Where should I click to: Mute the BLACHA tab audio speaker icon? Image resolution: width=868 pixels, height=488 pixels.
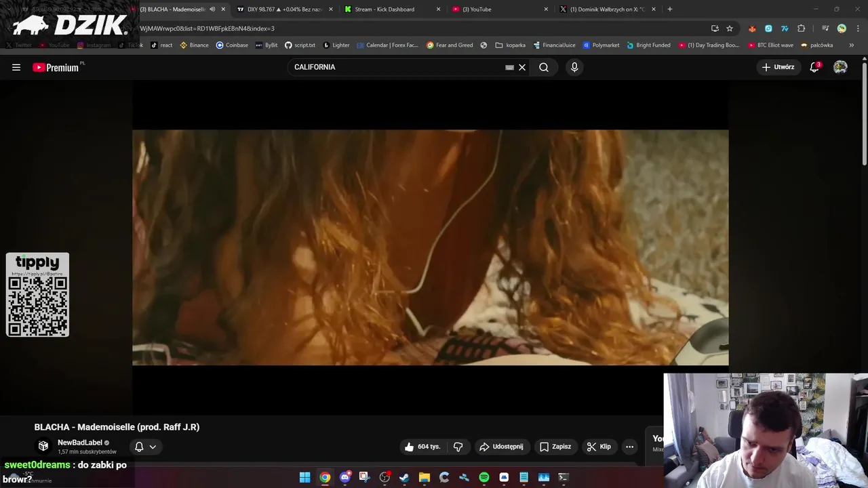pos(212,9)
